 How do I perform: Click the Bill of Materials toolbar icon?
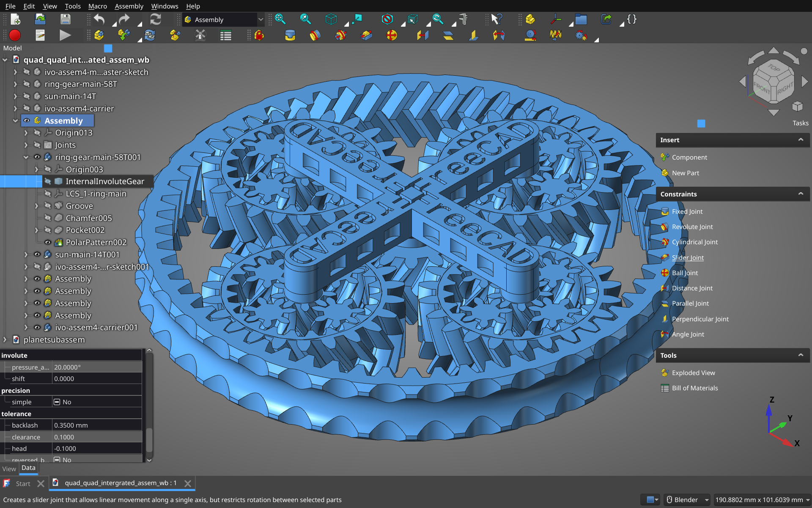click(x=226, y=36)
